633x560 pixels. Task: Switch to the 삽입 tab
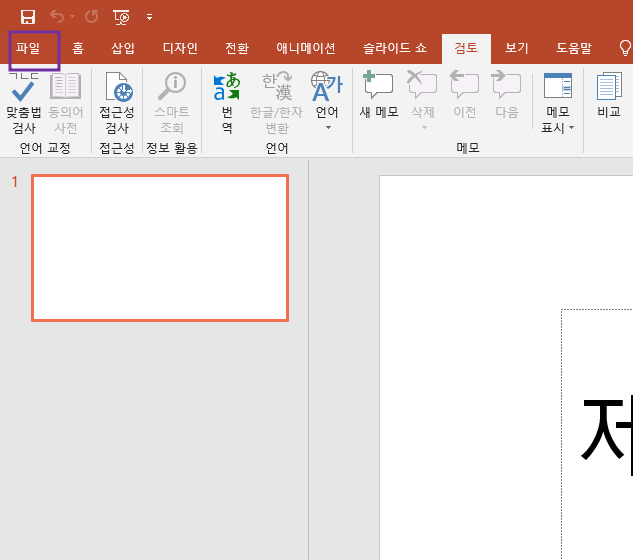click(123, 48)
